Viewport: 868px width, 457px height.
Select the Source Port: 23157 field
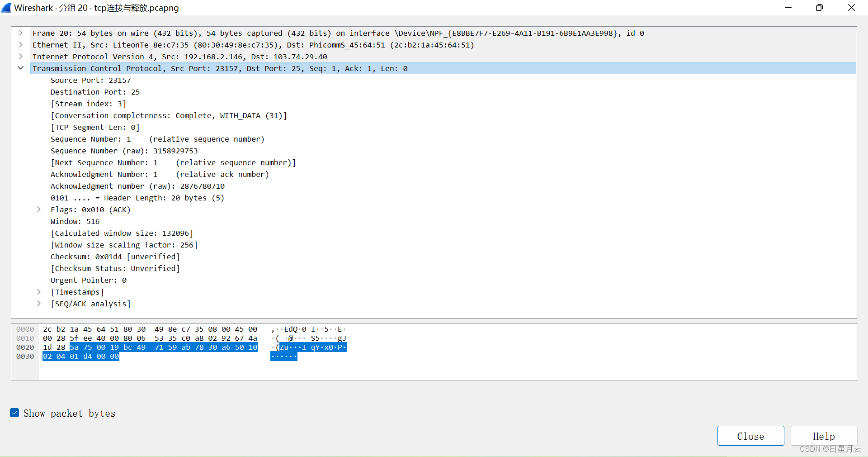pos(91,80)
